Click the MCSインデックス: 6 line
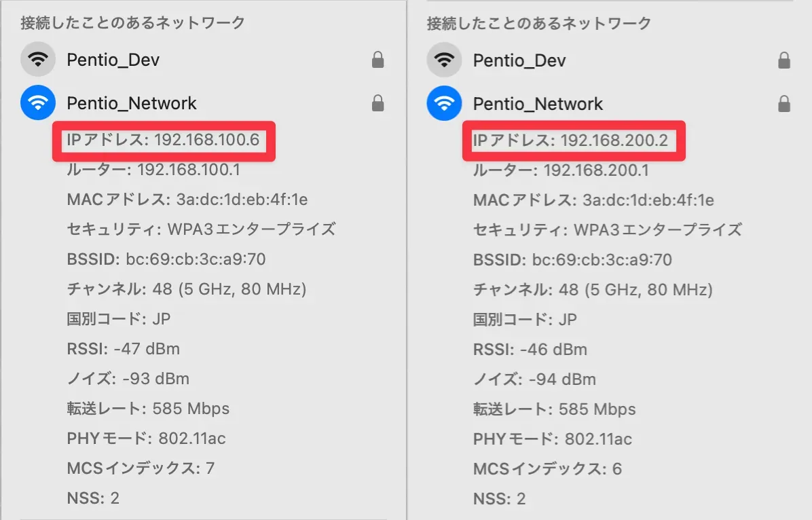Screen dimensions: 812x520 click(547, 469)
